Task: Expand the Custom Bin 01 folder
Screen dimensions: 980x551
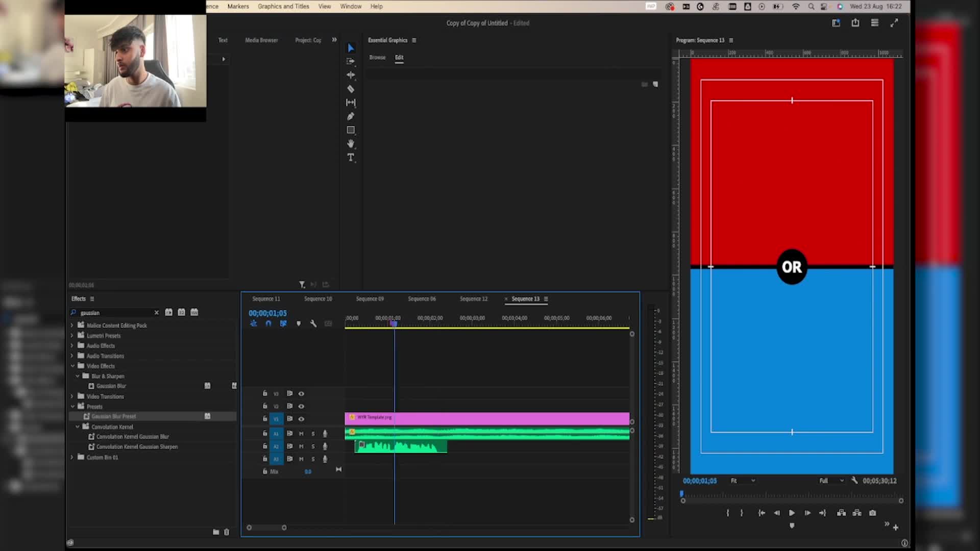Action: pos(71,457)
